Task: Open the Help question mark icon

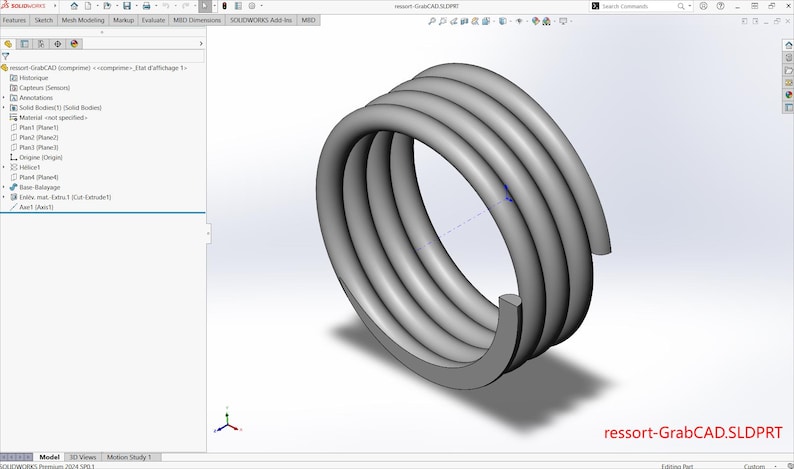Action: pos(720,6)
